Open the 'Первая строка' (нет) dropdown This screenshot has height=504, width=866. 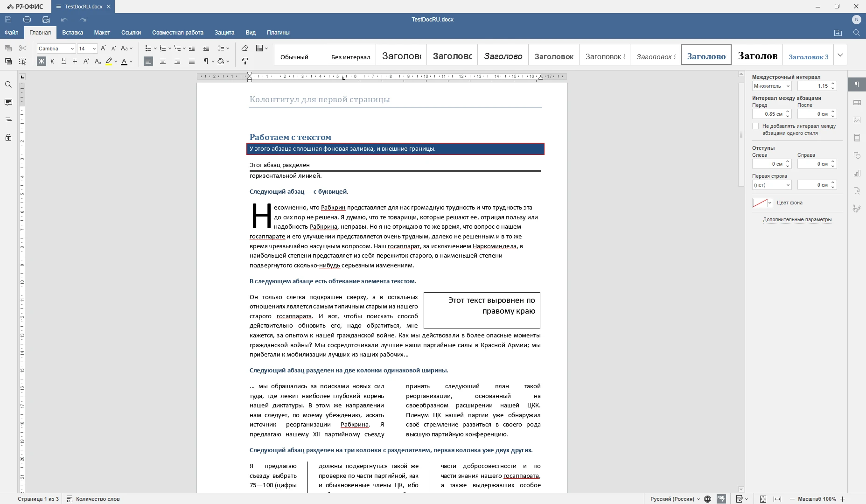[x=772, y=185]
